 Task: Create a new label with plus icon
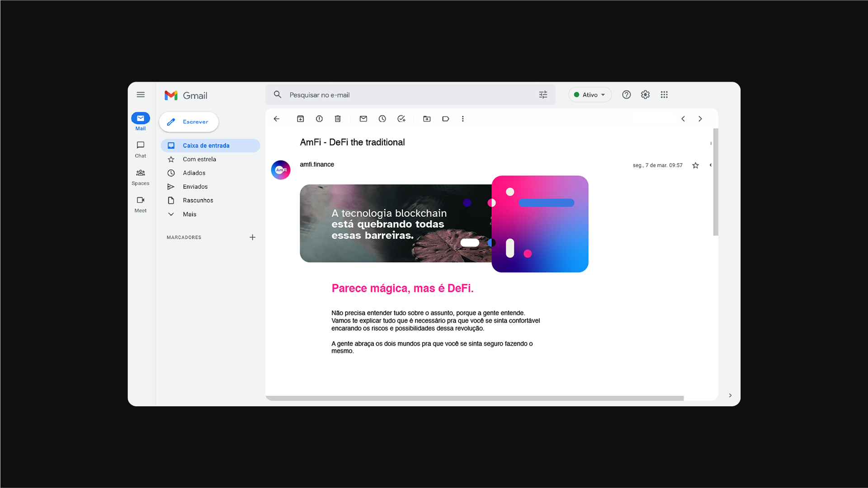point(253,237)
